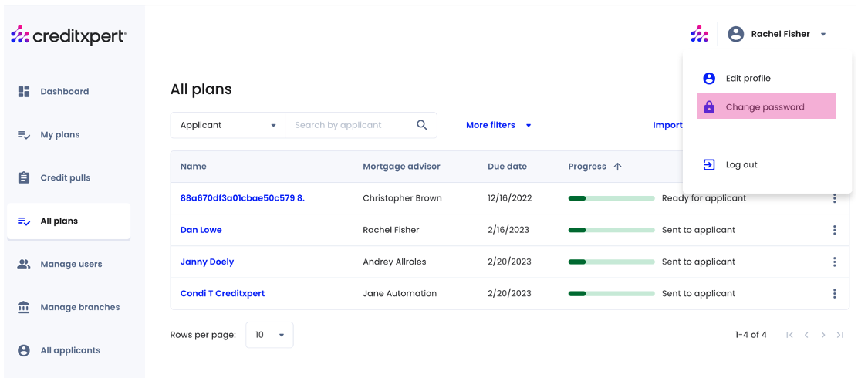The width and height of the screenshot is (868, 378).
Task: Click the Rachel Fisher avatar icon
Action: pos(736,34)
